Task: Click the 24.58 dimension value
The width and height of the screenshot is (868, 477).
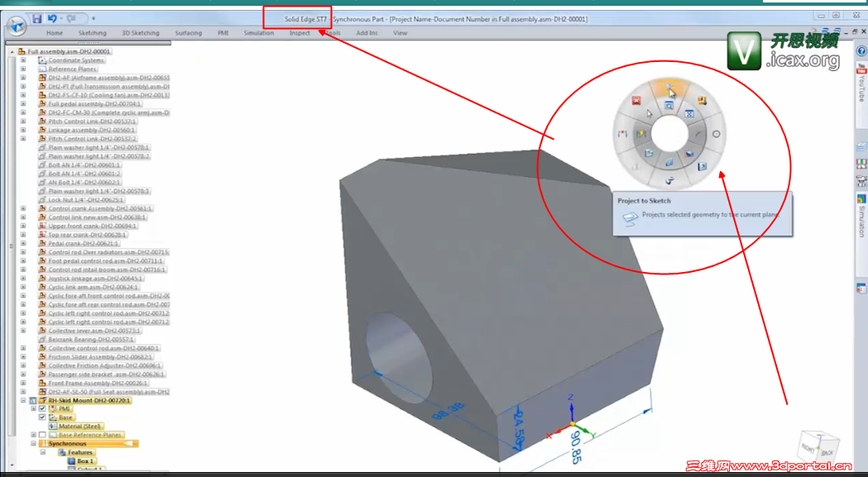Action: pos(519,427)
